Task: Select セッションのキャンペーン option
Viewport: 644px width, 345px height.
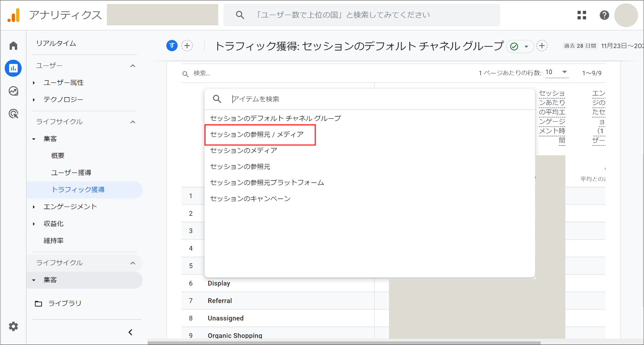Action: point(369,198)
